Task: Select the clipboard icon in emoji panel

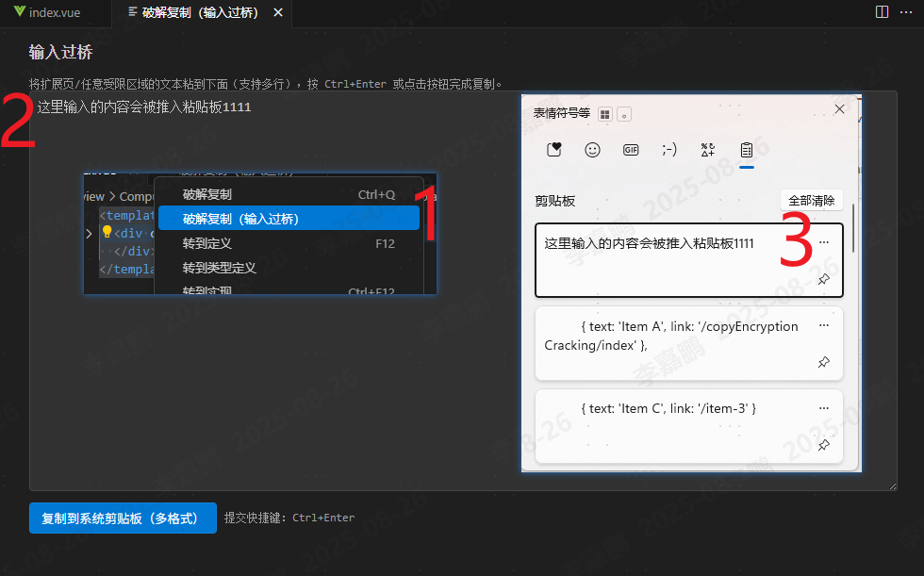Action: click(747, 149)
